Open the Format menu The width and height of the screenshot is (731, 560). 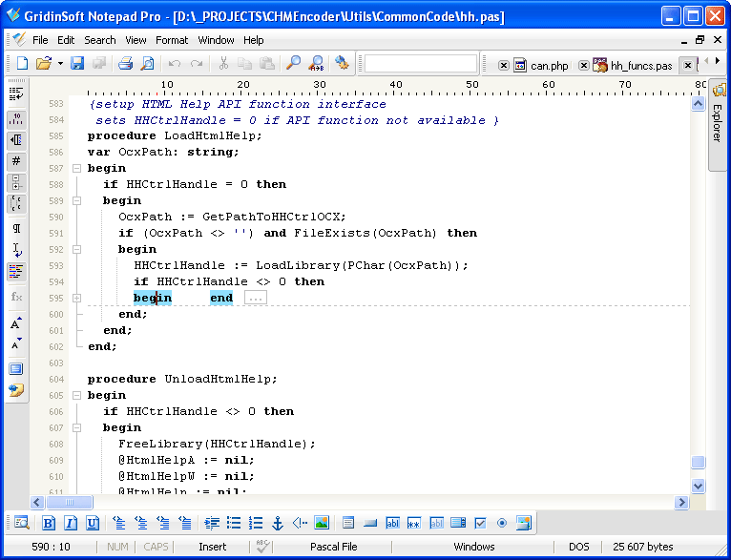coord(172,40)
